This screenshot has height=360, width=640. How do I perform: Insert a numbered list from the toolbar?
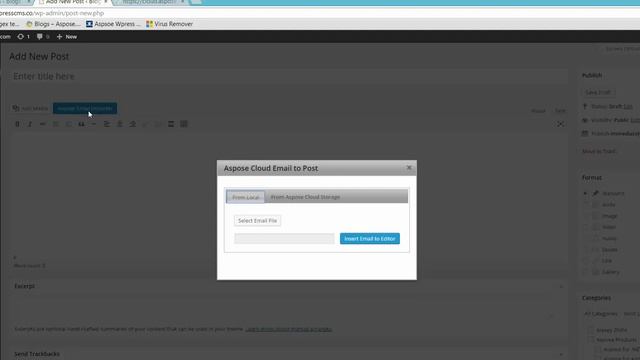(69, 124)
